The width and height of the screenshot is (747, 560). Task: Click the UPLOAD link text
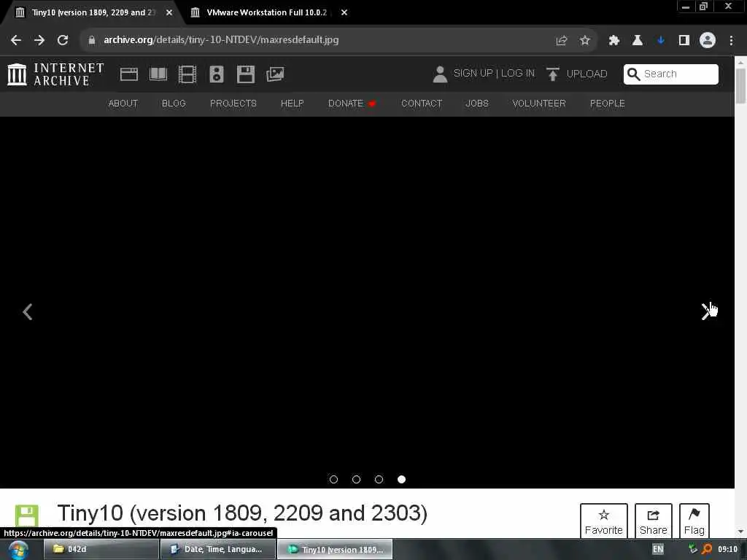coord(587,74)
